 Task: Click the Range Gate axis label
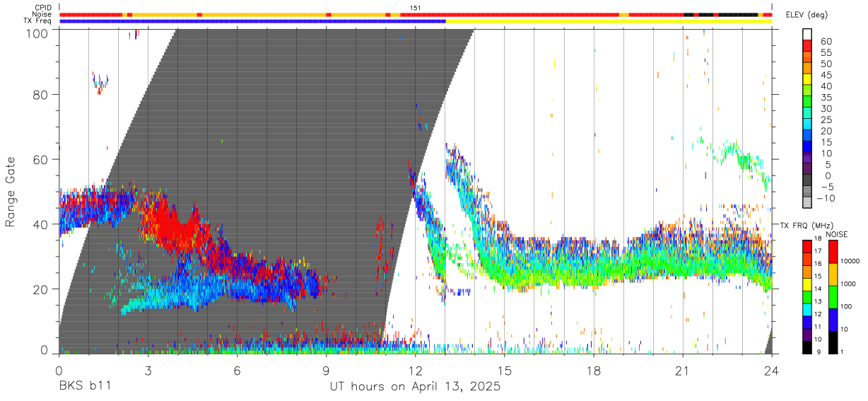point(11,192)
